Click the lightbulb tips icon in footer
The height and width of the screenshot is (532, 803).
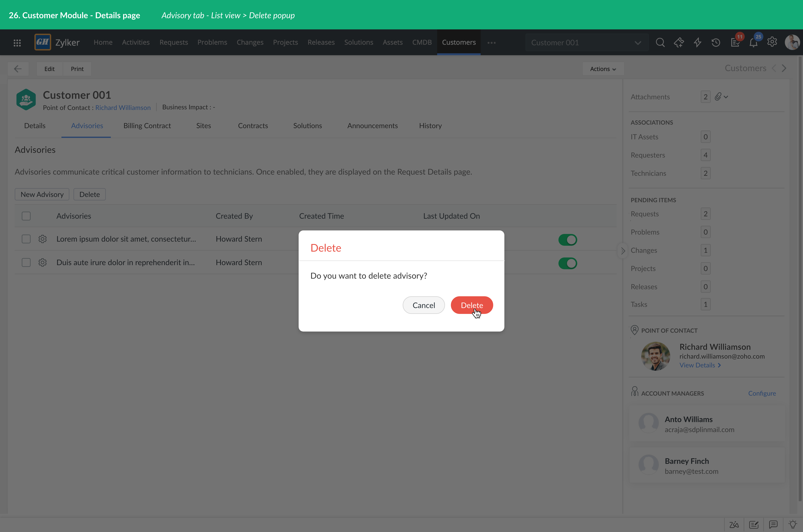pyautogui.click(x=793, y=525)
